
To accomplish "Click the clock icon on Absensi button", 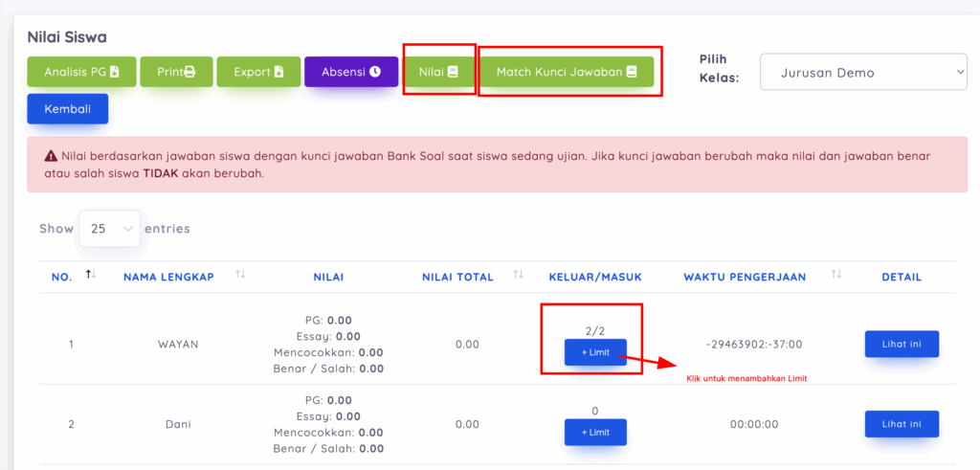I will tap(375, 72).
